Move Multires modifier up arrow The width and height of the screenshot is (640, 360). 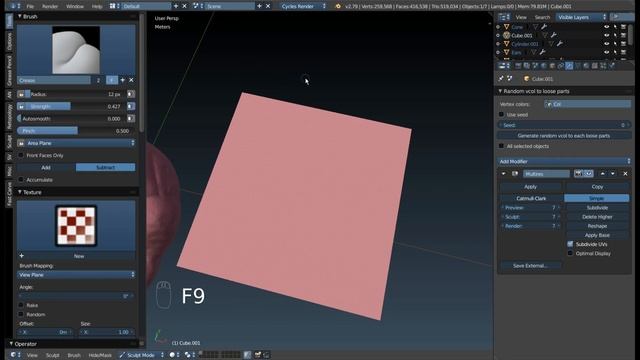(602, 173)
